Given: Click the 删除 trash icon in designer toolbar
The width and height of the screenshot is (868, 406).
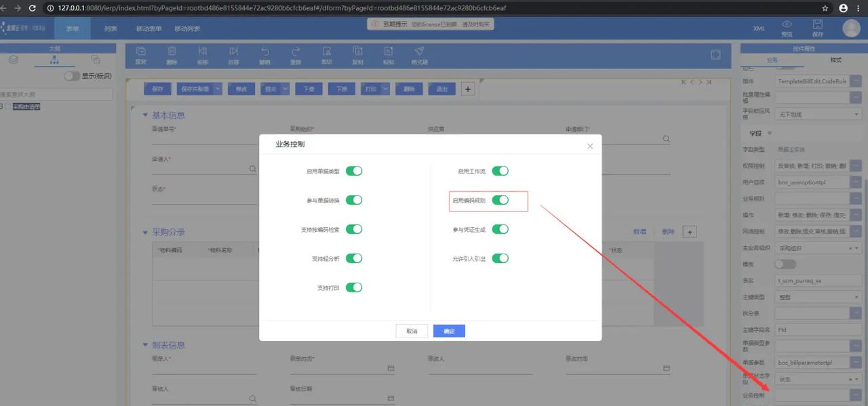Looking at the screenshot, I should 172,52.
